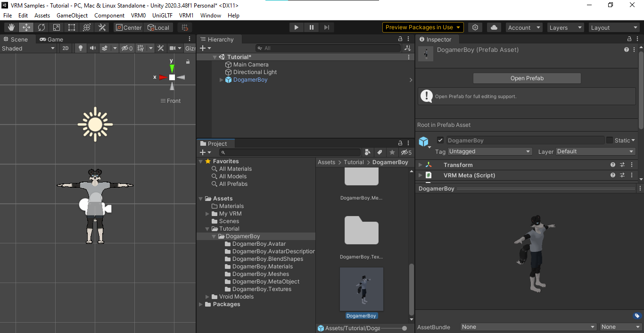Click the Play button
The height and width of the screenshot is (333, 644).
point(297,27)
